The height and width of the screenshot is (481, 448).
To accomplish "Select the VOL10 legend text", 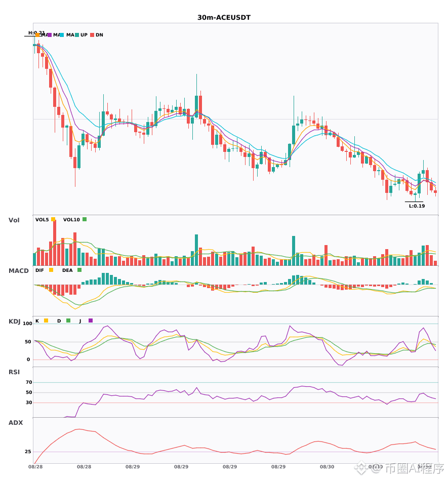I will [71, 220].
